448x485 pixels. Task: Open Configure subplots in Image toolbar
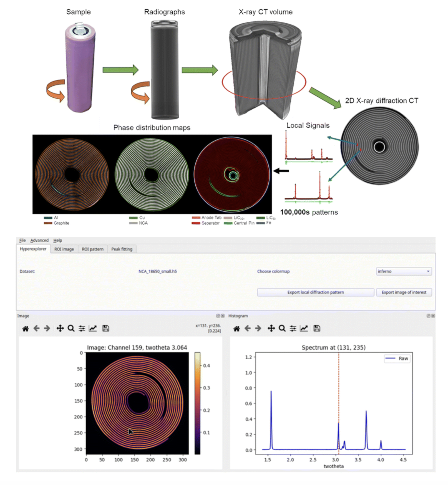(82, 329)
